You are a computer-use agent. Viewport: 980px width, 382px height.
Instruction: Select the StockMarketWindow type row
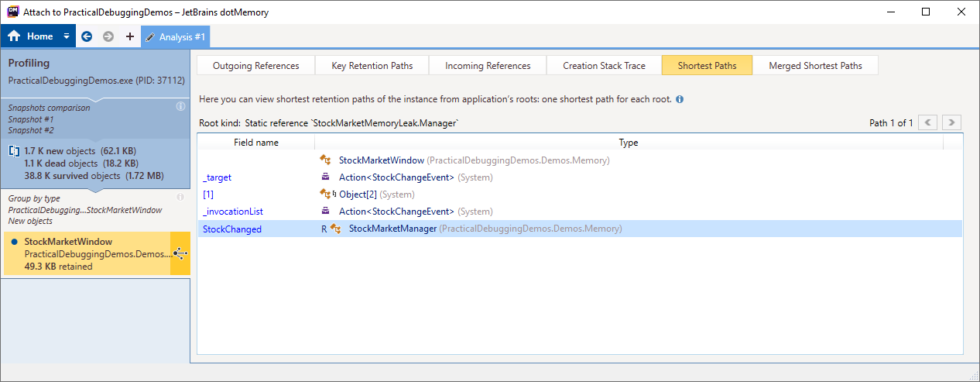pos(580,160)
